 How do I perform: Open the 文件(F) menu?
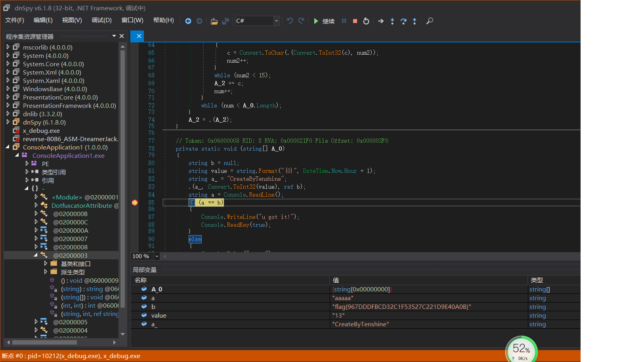click(x=15, y=20)
